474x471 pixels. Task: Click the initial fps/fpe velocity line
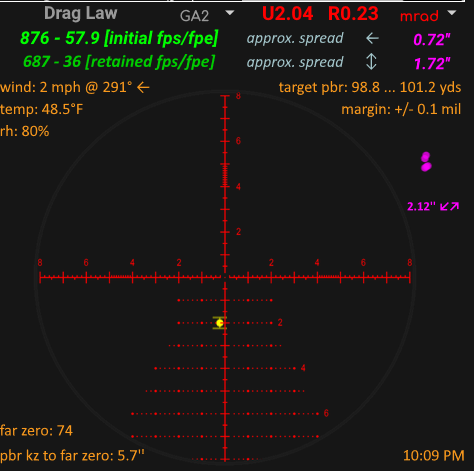pyautogui.click(x=119, y=38)
